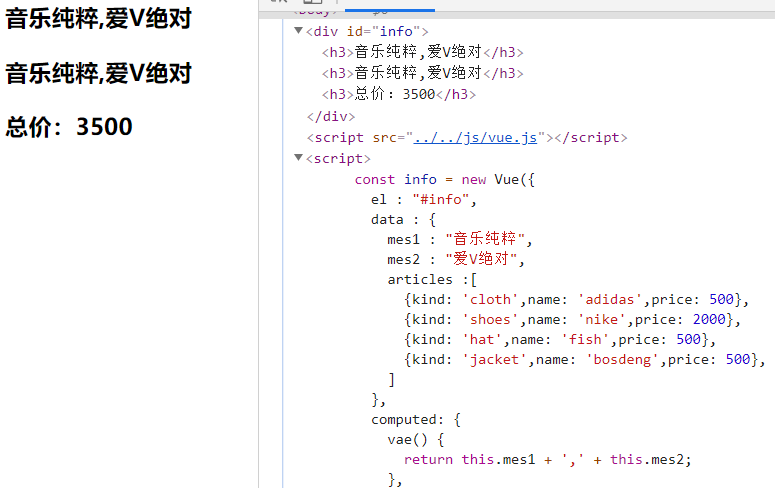Click the mes2 : "爱V绝对" line
Viewport: 775px width, 488px height.
tap(456, 259)
